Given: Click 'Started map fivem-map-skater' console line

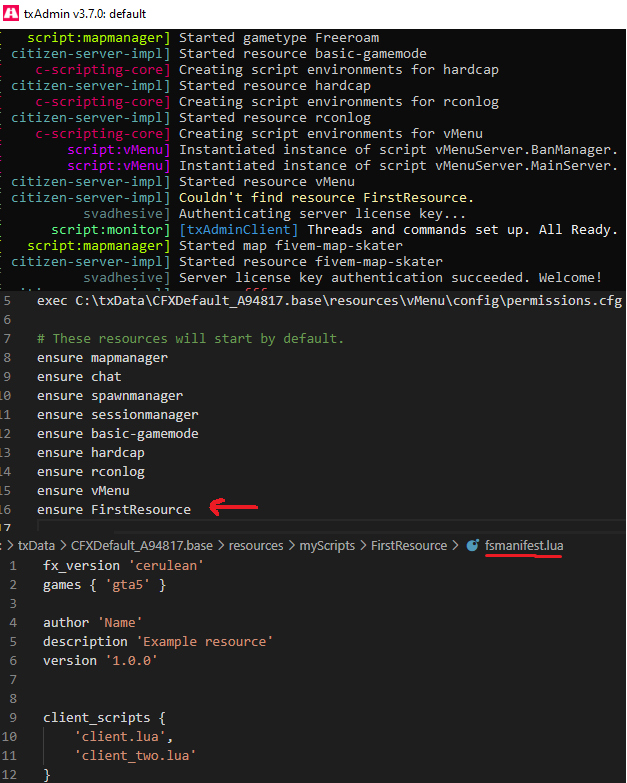Looking at the screenshot, I should coord(291,245).
